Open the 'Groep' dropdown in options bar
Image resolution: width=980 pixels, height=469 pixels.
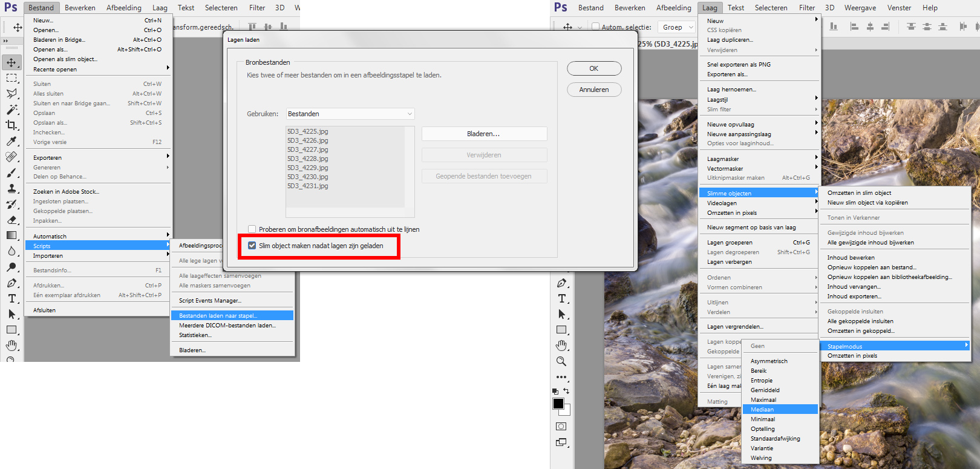[677, 27]
